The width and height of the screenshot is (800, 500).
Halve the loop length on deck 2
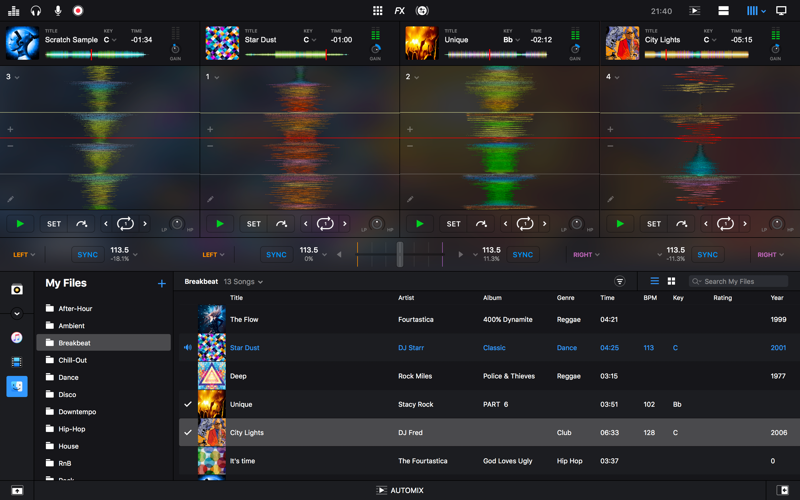(x=506, y=223)
